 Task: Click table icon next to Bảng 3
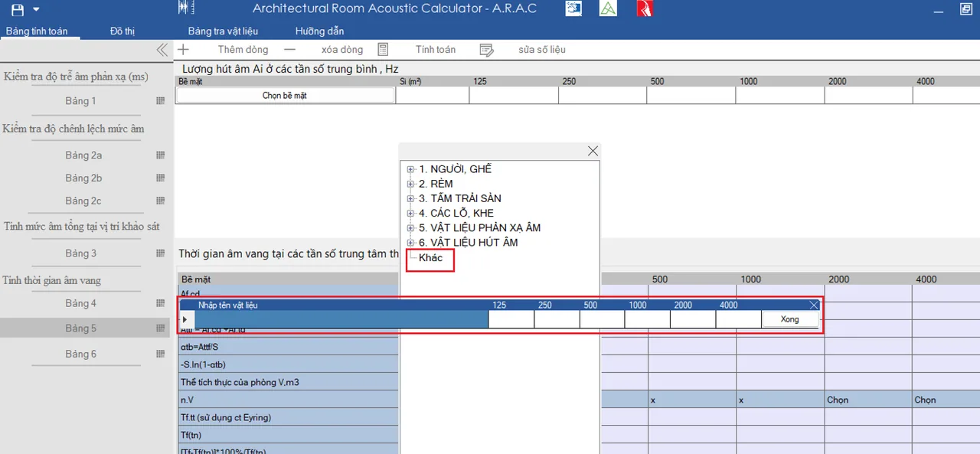click(161, 253)
